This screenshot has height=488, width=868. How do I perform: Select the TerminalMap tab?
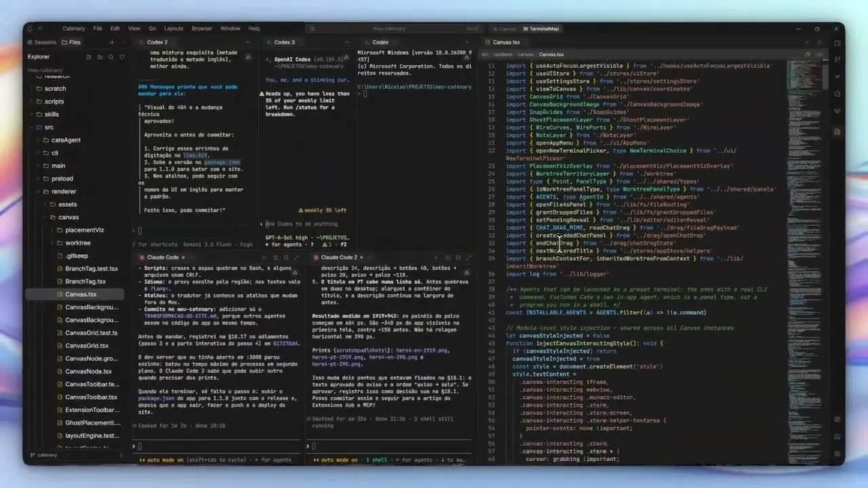tap(540, 29)
